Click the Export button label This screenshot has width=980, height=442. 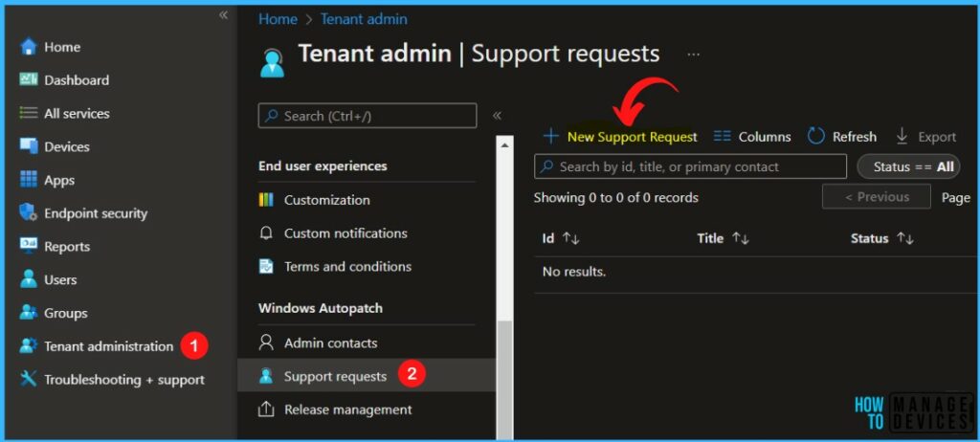[x=937, y=137]
